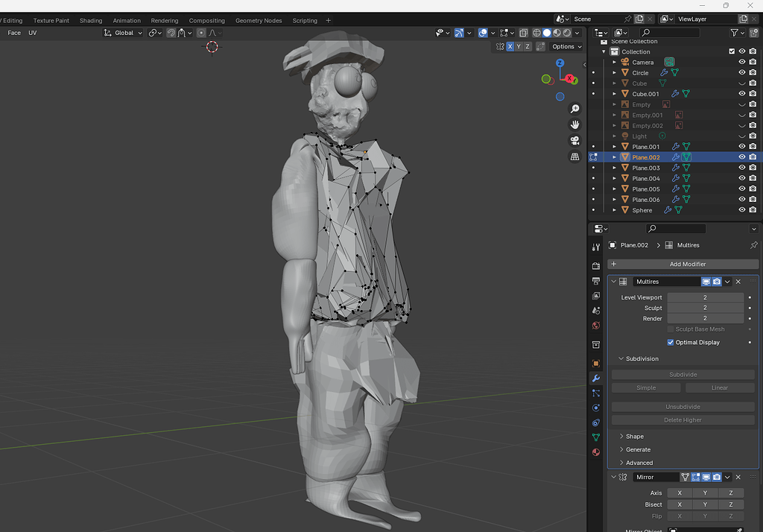Expand the Plane.003 outliner item
763x532 pixels.
point(614,168)
